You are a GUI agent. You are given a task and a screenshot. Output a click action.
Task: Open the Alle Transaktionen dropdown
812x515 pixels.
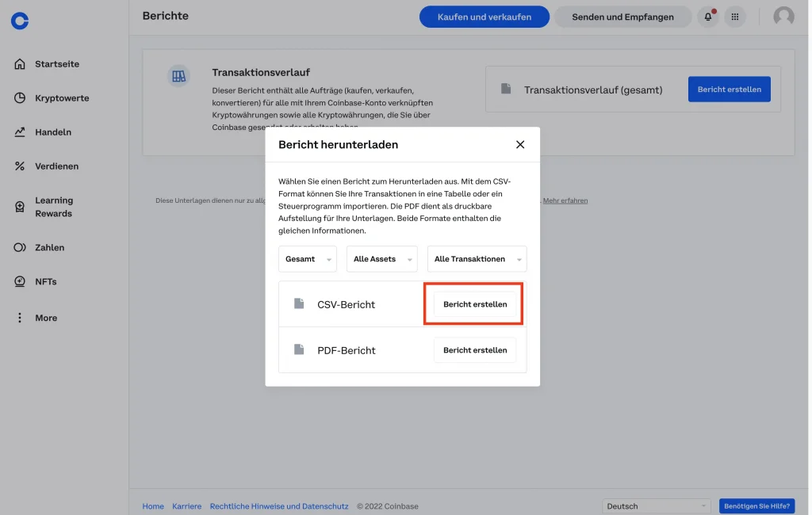(x=477, y=259)
